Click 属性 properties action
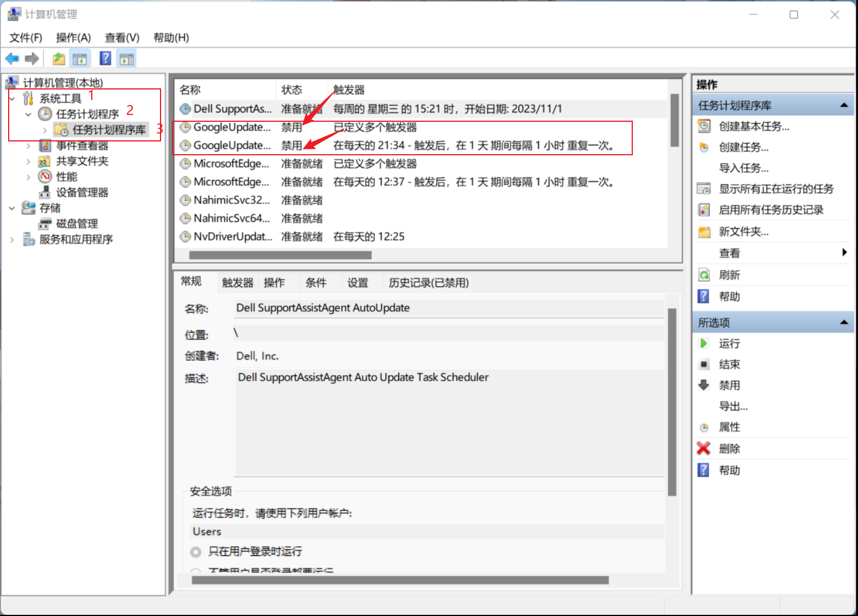Image resolution: width=858 pixels, height=616 pixels. tap(729, 427)
